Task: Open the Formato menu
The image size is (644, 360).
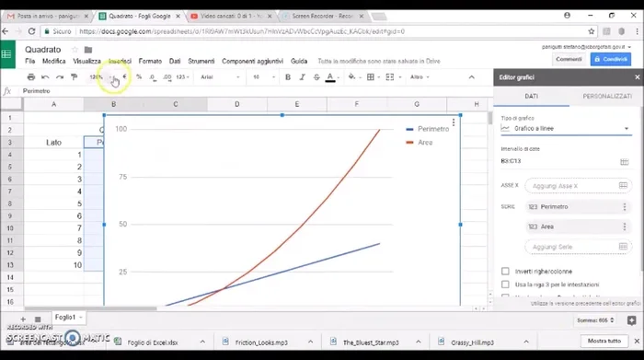Action: (x=150, y=62)
